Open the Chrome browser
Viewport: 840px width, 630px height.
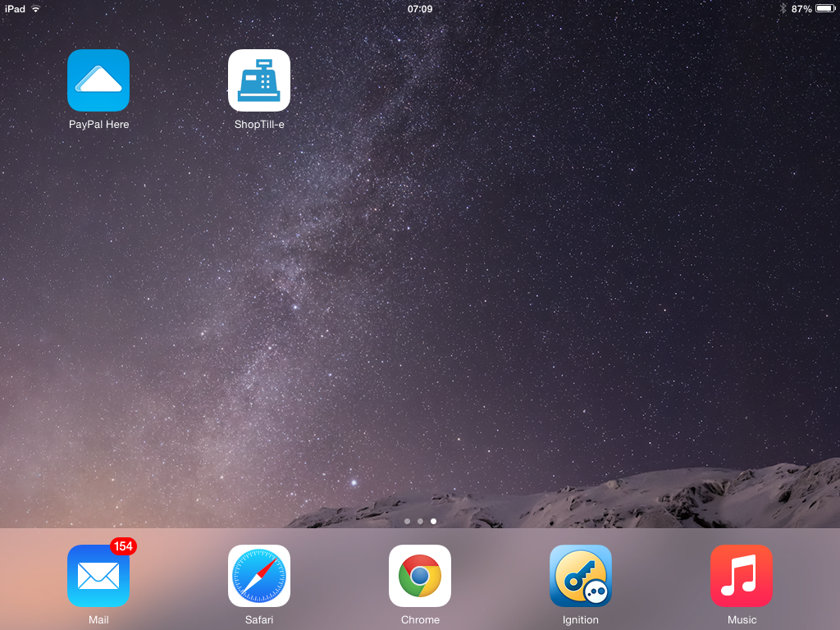coord(420,576)
